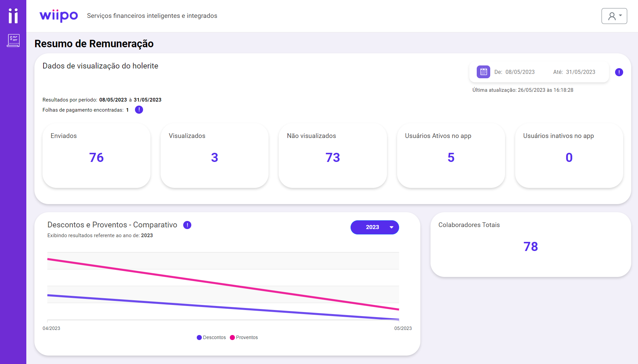Click the pink Proventos line in chart
This screenshot has width=638, height=364.
(223, 284)
